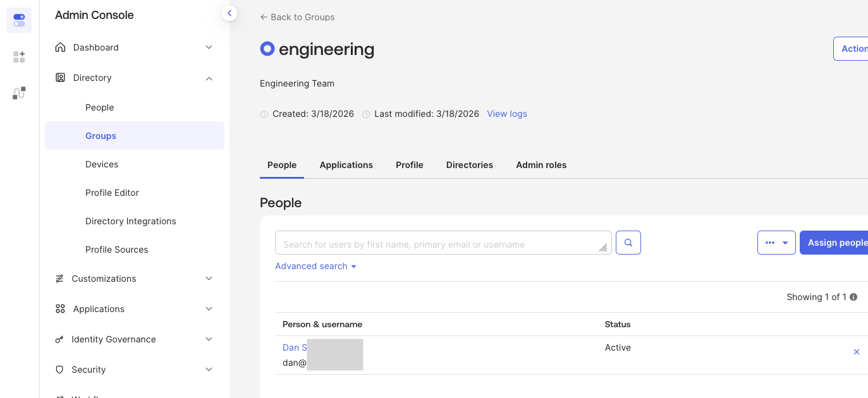Collapse the Directory section in sidebar
The width and height of the screenshot is (868, 398).
pos(209,77)
